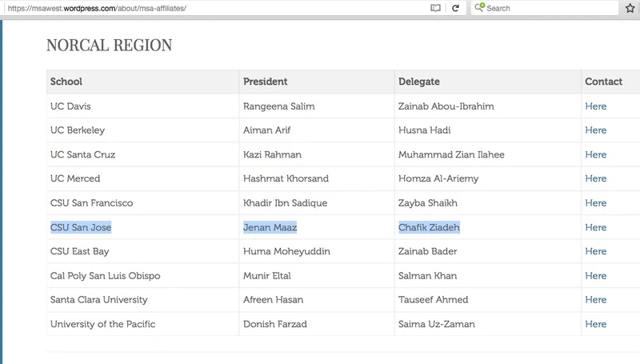This screenshot has width=640, height=364.
Task: Open the reader view book icon
Action: pyautogui.click(x=435, y=8)
